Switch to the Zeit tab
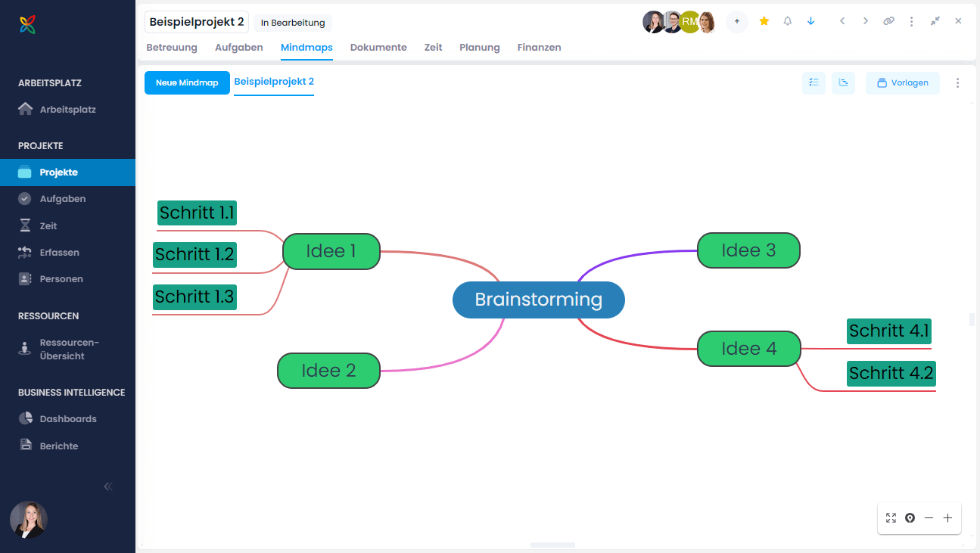The height and width of the screenshot is (553, 980). click(433, 48)
